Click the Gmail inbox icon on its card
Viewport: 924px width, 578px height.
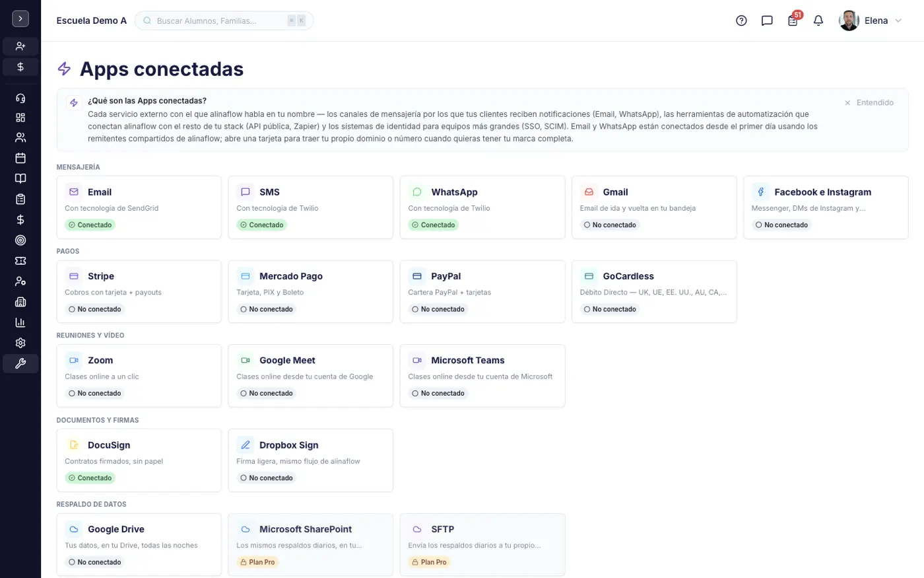click(x=589, y=192)
